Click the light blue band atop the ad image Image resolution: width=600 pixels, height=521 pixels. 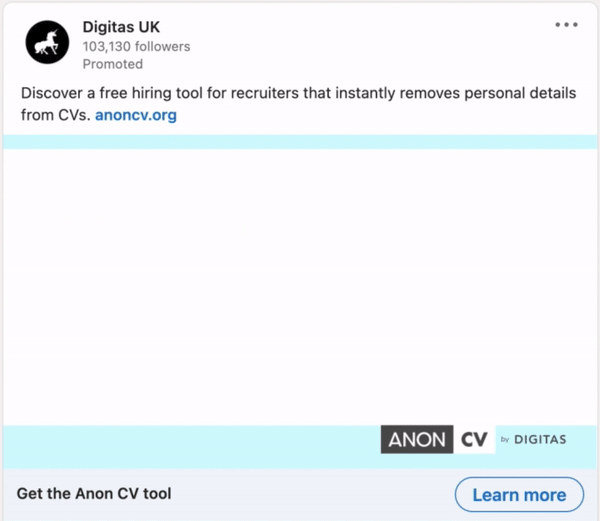(300, 142)
